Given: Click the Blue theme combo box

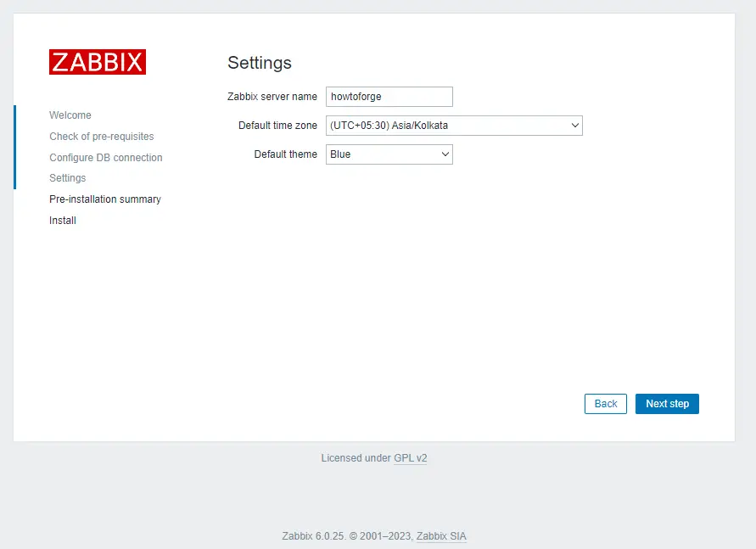Looking at the screenshot, I should click(389, 154).
